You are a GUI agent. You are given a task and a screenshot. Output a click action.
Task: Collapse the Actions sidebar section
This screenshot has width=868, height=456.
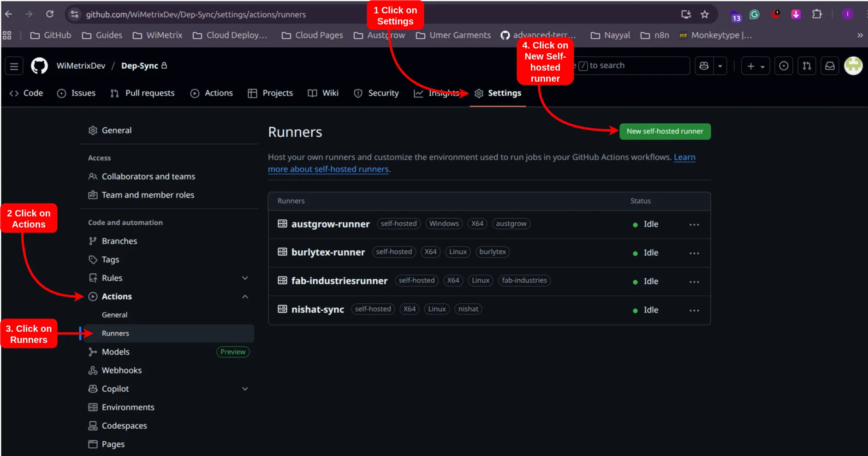[245, 296]
